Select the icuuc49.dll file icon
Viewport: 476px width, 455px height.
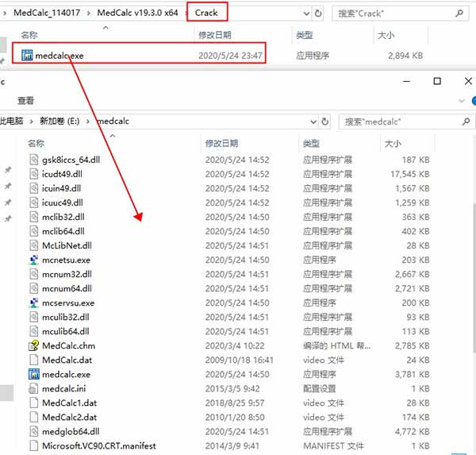[x=33, y=202]
